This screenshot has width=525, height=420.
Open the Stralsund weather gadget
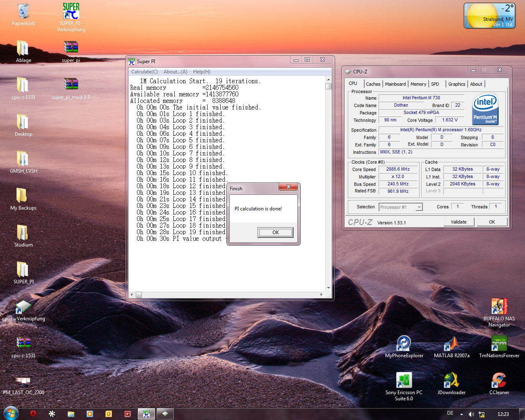pyautogui.click(x=489, y=16)
